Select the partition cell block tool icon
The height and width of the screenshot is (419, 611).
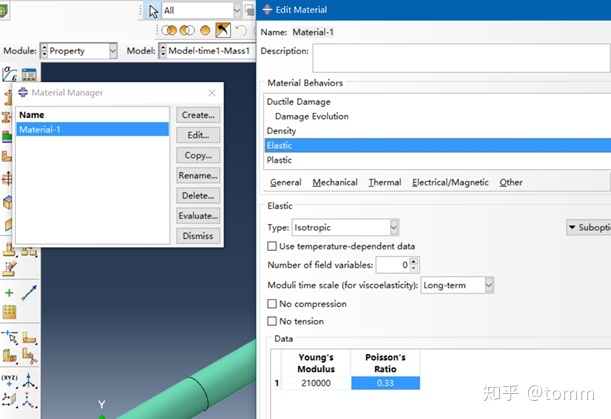10,355
